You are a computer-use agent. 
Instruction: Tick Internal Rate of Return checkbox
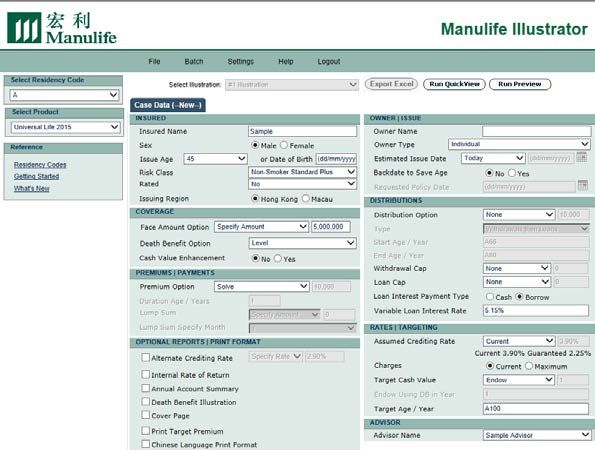click(145, 374)
